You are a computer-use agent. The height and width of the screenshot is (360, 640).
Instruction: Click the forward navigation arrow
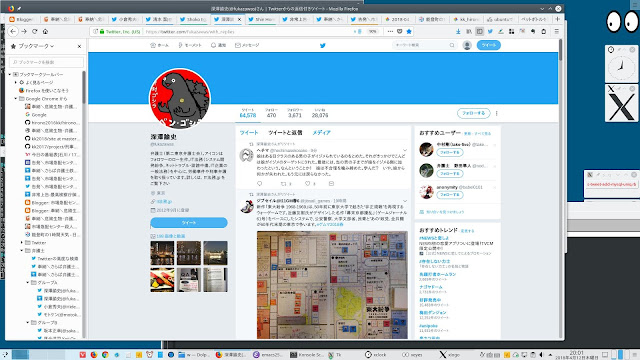point(24,31)
